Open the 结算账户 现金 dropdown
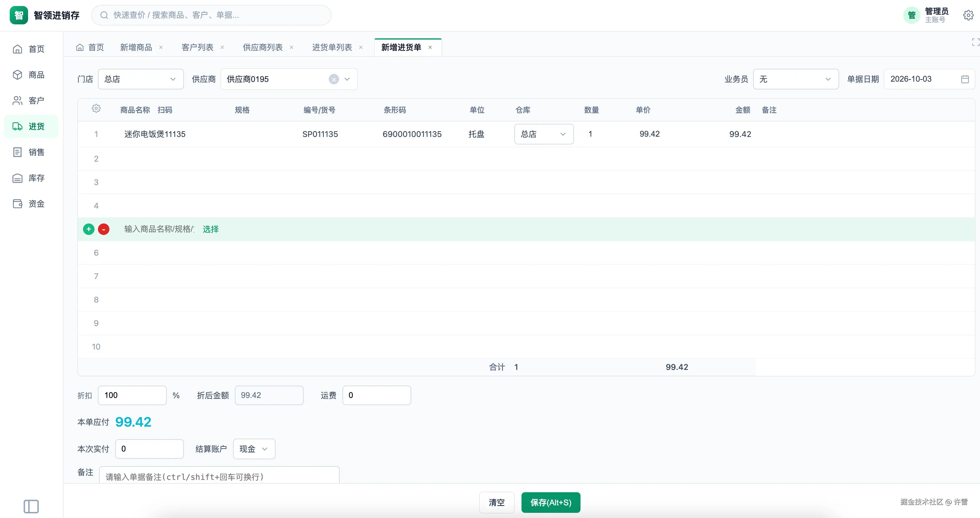This screenshot has width=980, height=518. 254,449
